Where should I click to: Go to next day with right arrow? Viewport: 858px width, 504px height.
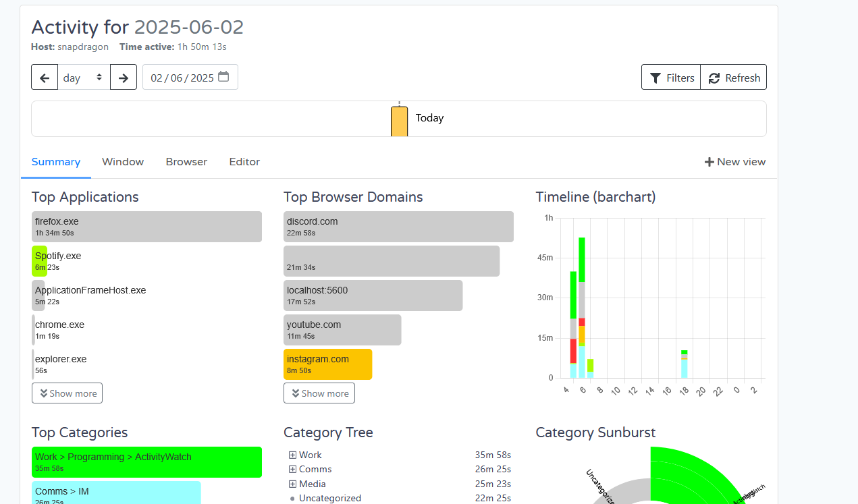coord(124,78)
